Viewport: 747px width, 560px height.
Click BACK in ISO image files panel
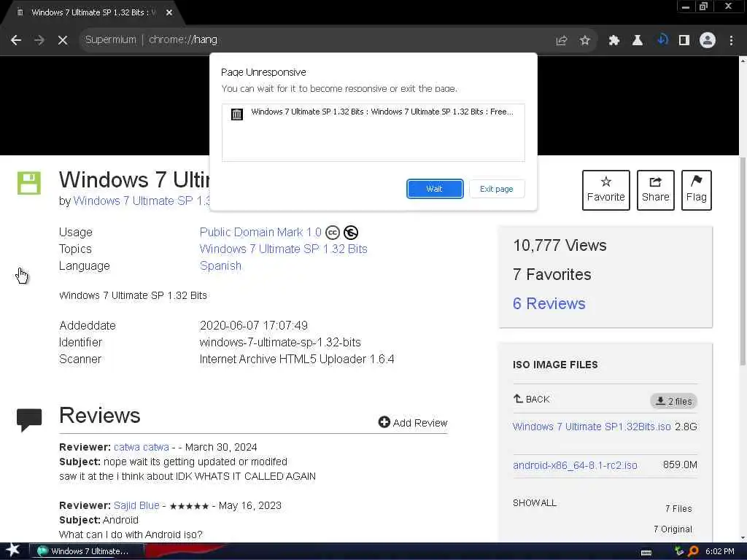click(532, 399)
